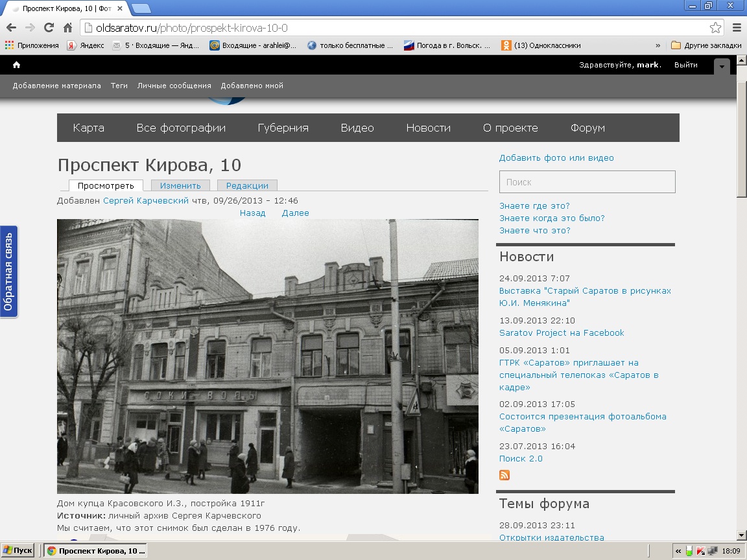Screen dimensions: 747x560
Task: Show hidden system tray icons
Action: [678, 551]
